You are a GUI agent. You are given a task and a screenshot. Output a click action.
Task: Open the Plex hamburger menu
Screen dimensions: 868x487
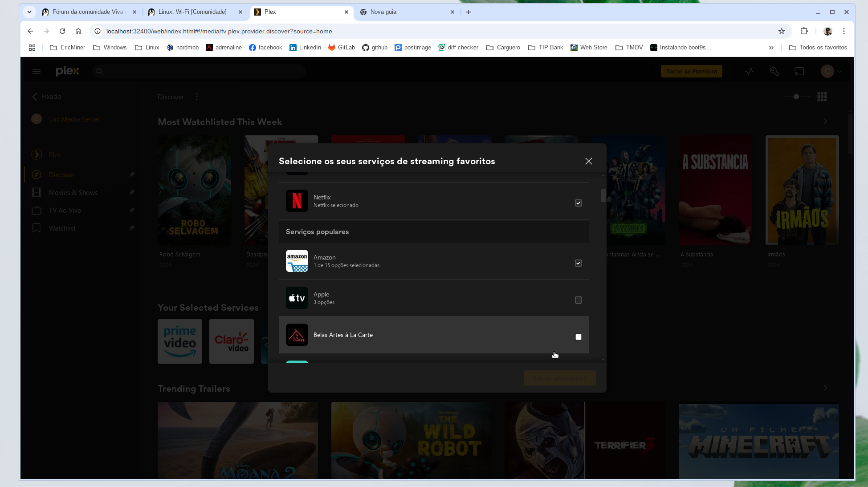tap(37, 71)
